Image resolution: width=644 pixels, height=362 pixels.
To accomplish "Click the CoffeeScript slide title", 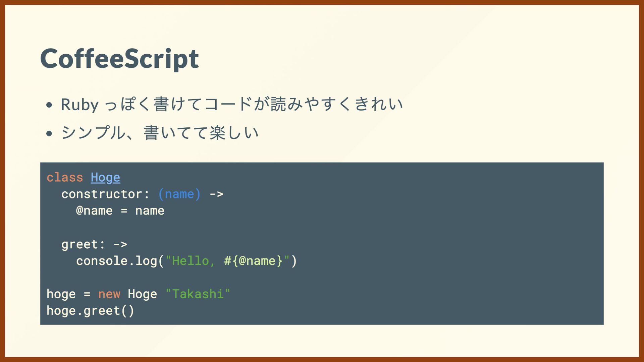I will [x=119, y=59].
